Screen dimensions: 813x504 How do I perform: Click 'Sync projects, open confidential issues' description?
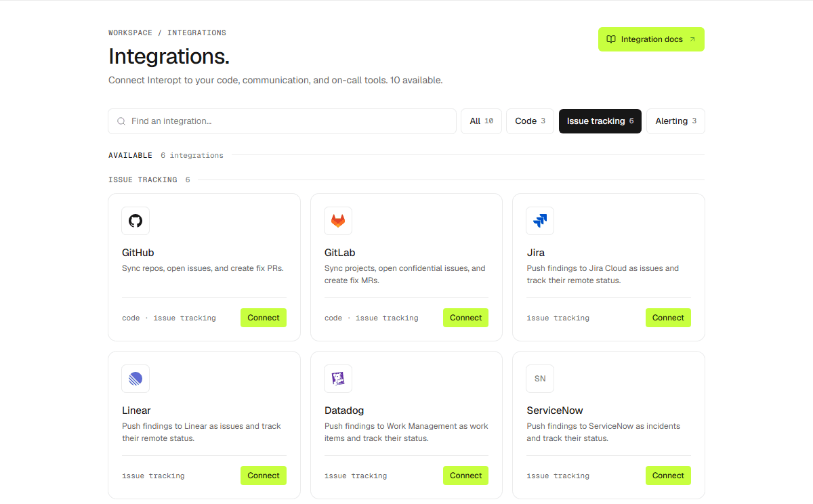[x=405, y=274]
